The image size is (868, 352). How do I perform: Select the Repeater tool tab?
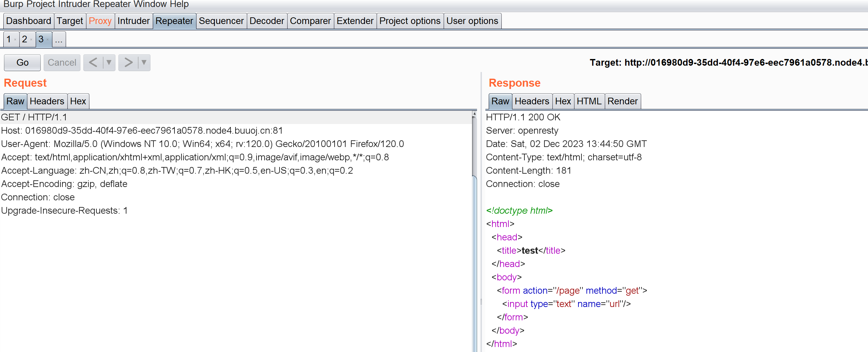pyautogui.click(x=174, y=21)
